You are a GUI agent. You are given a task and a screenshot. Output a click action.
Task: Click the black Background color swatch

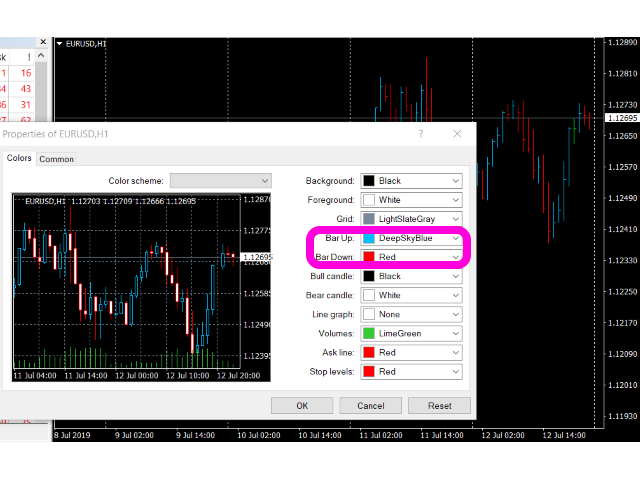[369, 181]
